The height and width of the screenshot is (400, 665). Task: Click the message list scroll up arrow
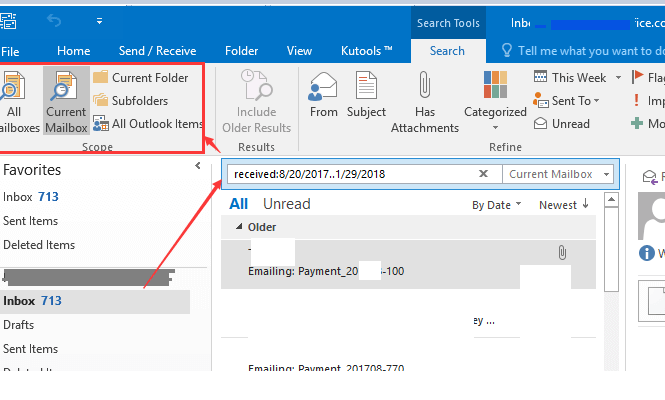(x=611, y=199)
